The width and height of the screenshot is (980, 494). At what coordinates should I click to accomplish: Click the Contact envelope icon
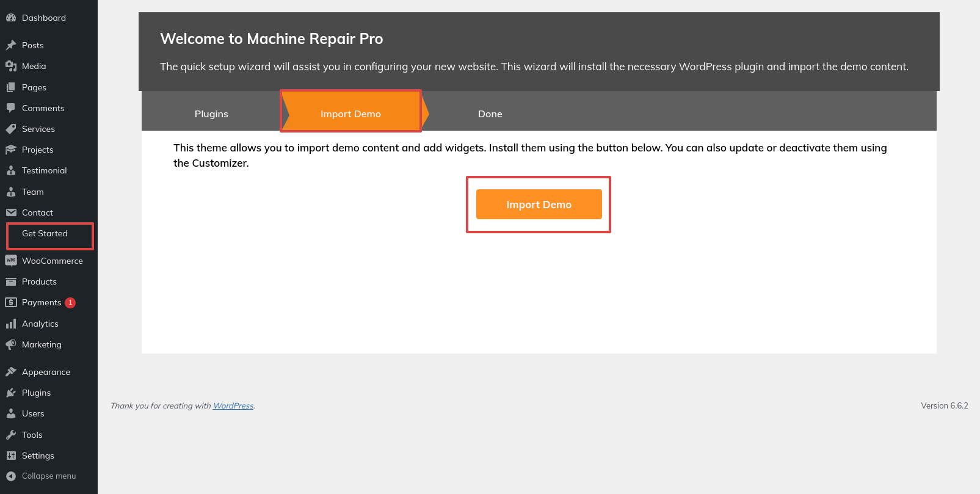click(11, 212)
